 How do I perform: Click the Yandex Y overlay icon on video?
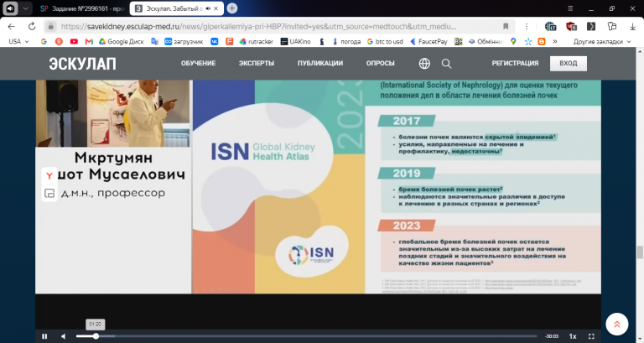point(49,175)
